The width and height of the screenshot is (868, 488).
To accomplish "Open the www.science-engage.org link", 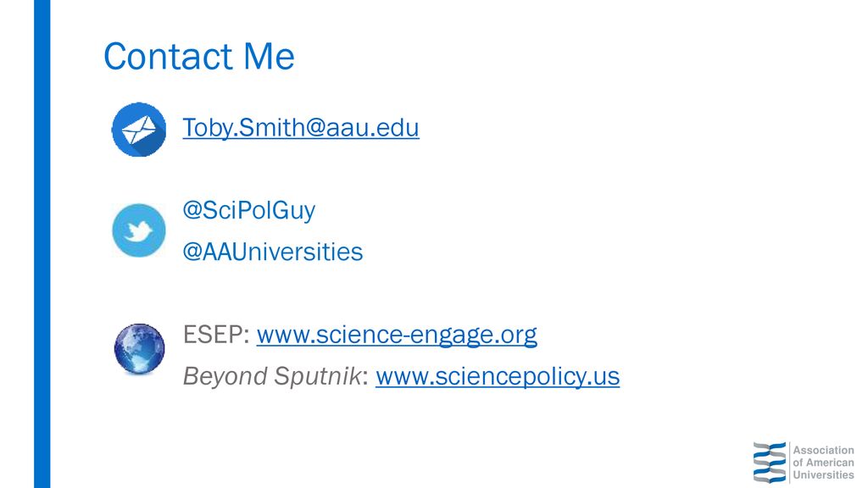I will coord(397,335).
